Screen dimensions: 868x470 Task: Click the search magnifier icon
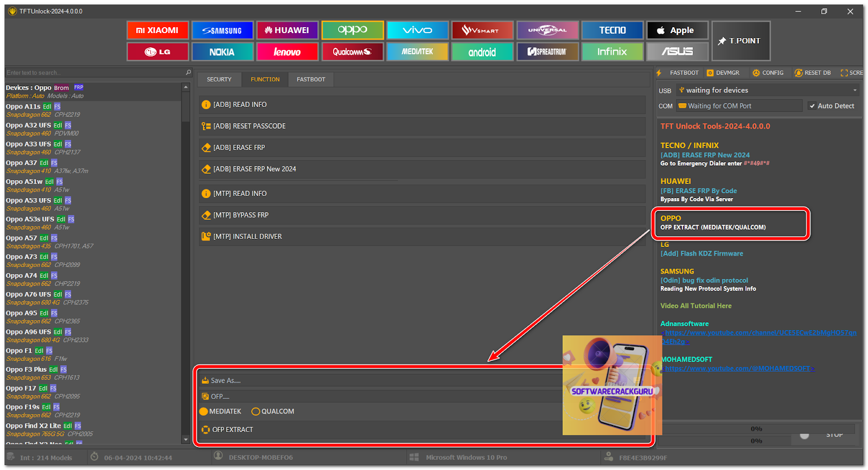coord(188,73)
